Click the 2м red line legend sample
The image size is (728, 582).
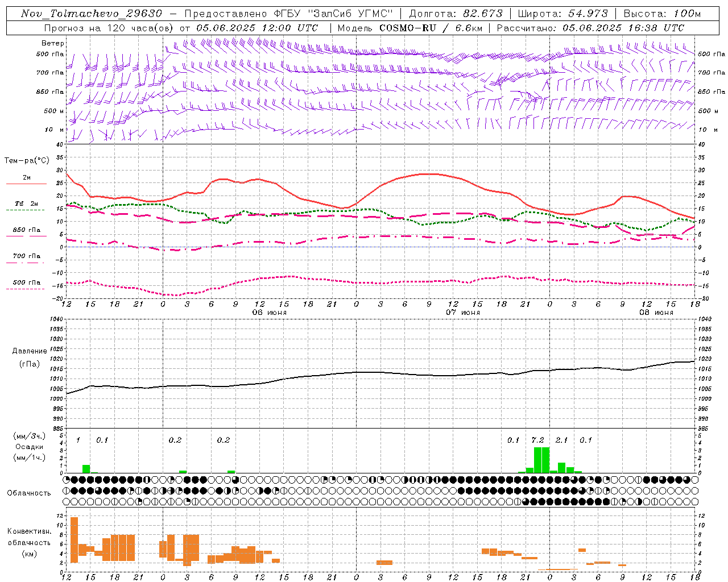(26, 184)
